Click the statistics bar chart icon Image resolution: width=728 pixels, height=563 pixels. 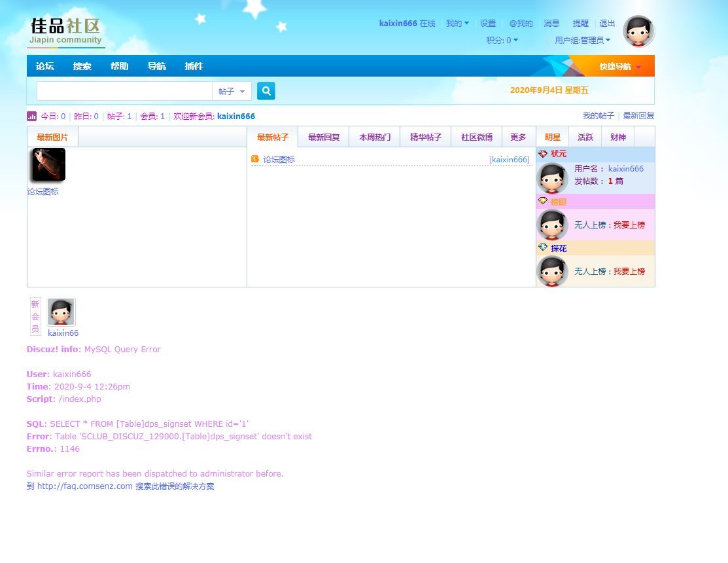pyautogui.click(x=31, y=116)
